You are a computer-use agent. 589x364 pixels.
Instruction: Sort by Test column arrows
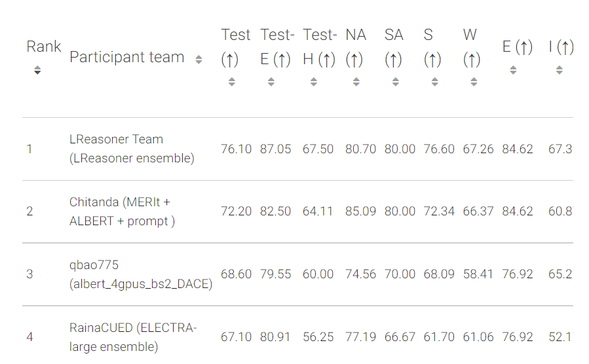(232, 82)
